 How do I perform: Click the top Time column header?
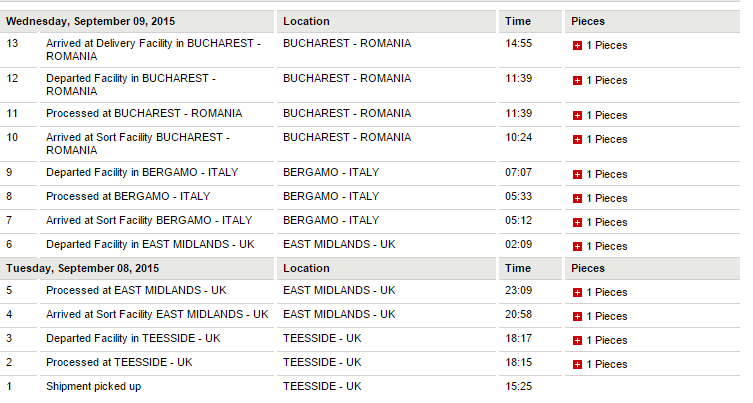518,22
